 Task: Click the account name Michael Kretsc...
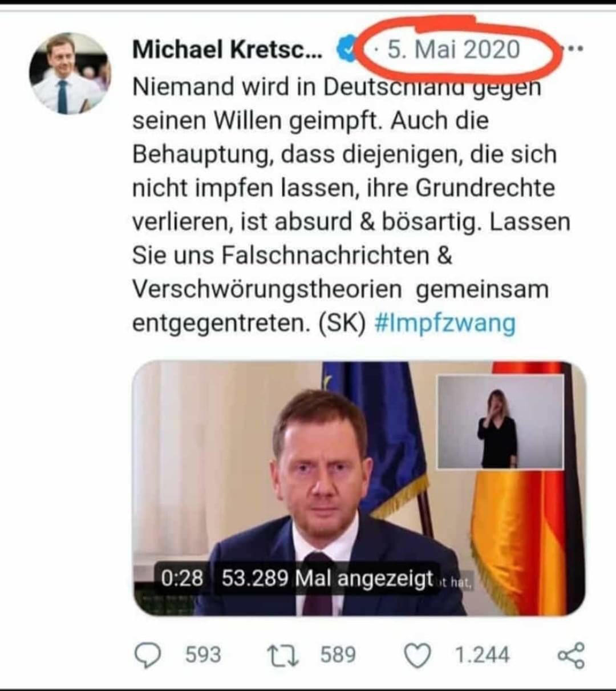(x=227, y=50)
